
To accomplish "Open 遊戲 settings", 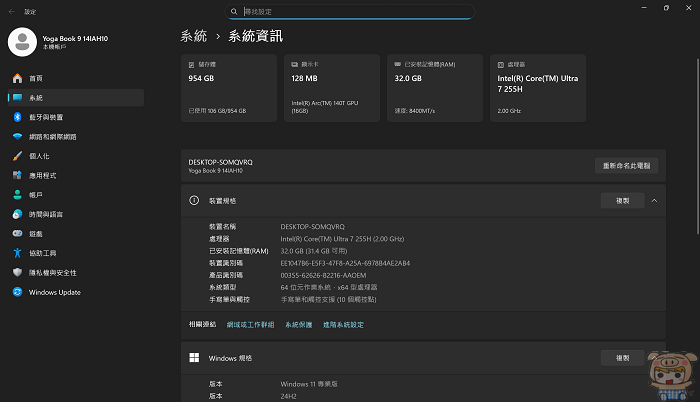I will pyautogui.click(x=35, y=234).
